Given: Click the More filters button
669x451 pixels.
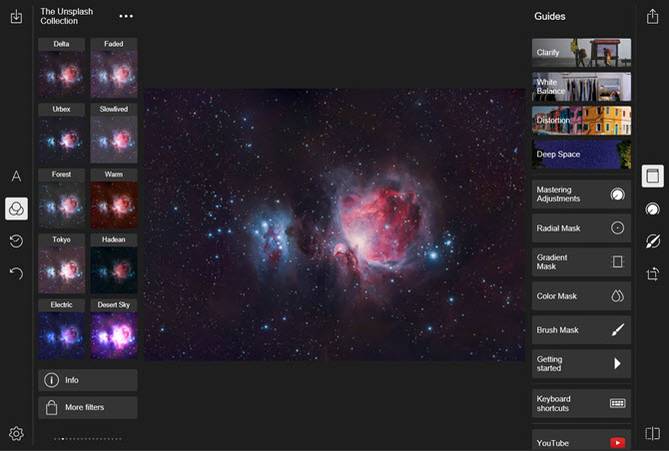Looking at the screenshot, I should click(88, 407).
